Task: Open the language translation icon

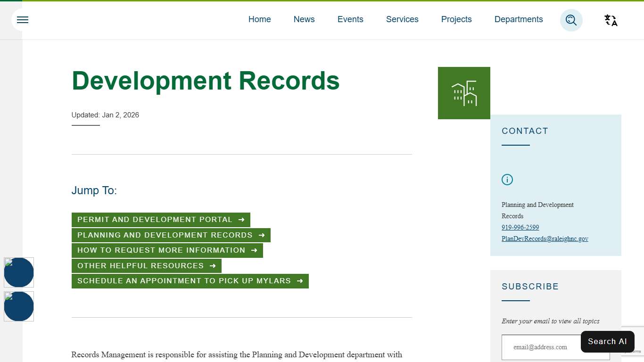Action: coord(610,20)
